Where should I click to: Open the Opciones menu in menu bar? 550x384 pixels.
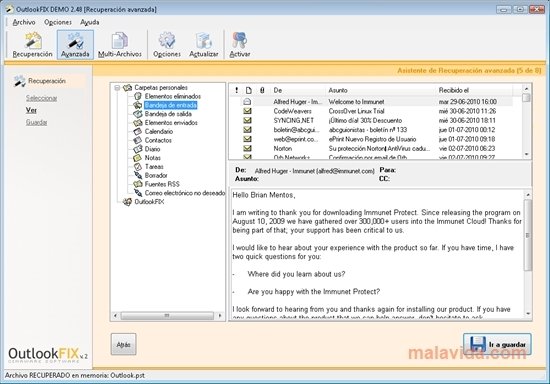point(58,22)
